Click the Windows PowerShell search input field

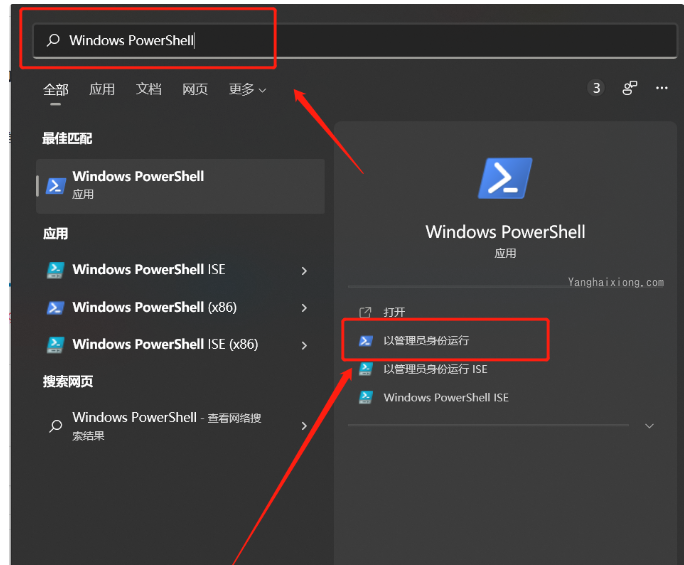[x=355, y=41]
